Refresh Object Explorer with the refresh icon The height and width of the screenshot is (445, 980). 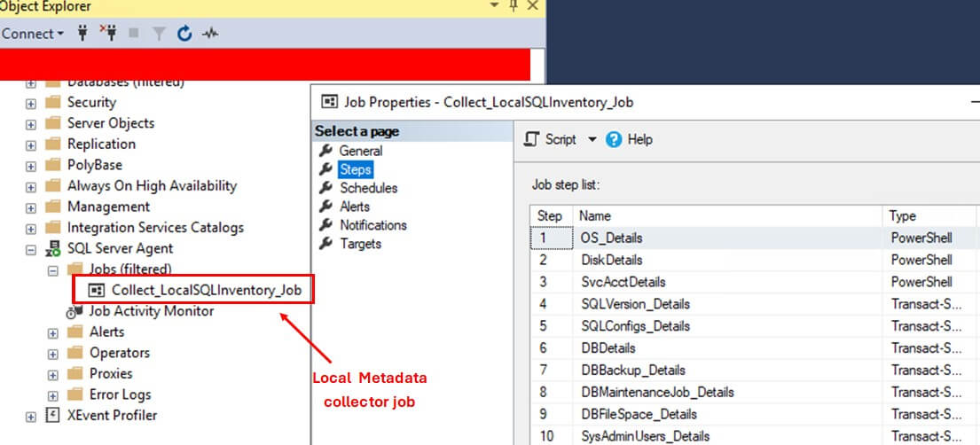click(x=184, y=34)
